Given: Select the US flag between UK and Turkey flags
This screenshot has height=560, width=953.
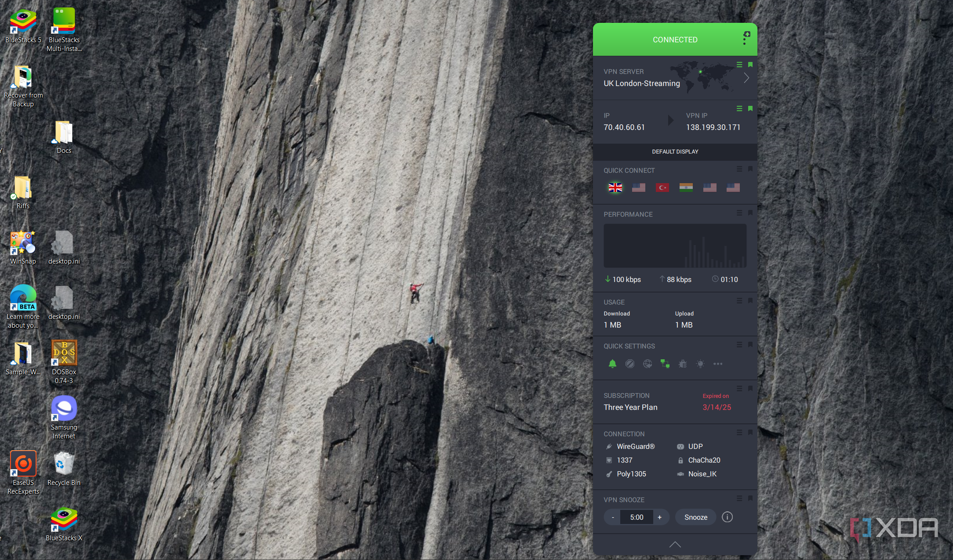Looking at the screenshot, I should pyautogui.click(x=639, y=188).
